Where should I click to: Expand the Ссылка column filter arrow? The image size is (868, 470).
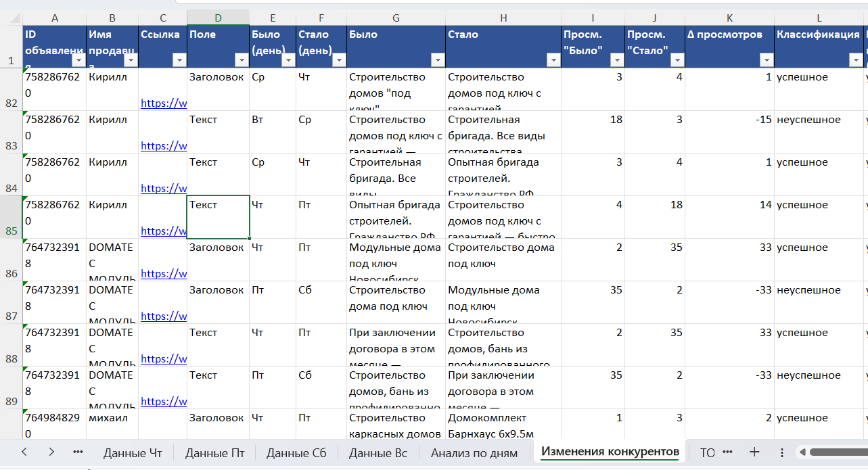(x=179, y=60)
